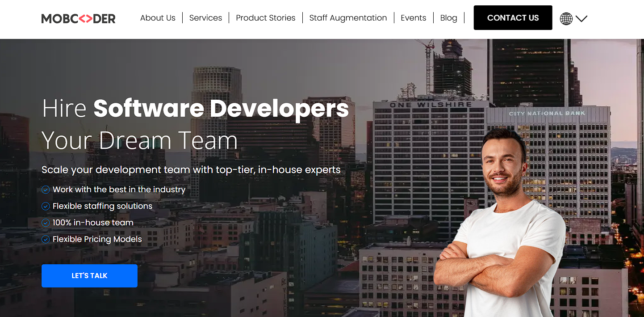Click the Contact Us button
The width and height of the screenshot is (644, 317).
(x=513, y=18)
